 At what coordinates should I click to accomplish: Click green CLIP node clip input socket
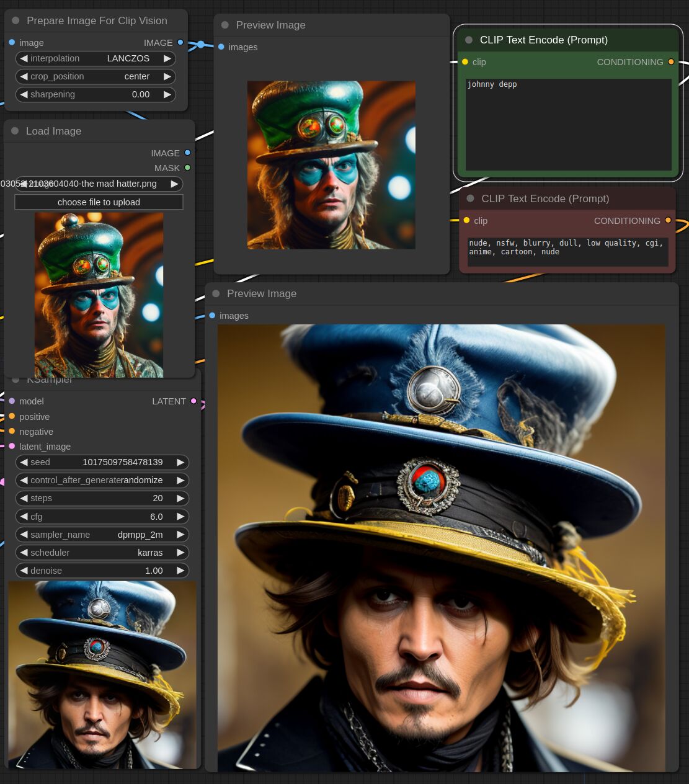(x=465, y=61)
